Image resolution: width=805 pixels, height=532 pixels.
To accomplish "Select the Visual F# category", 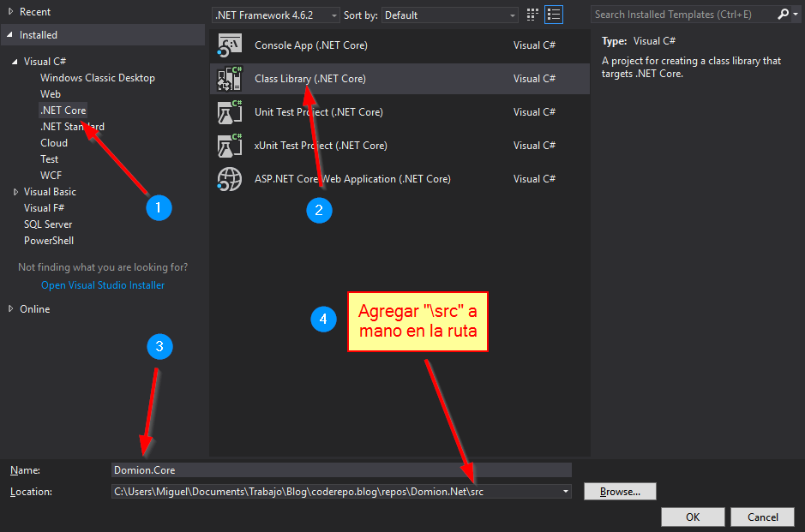I will 45,208.
